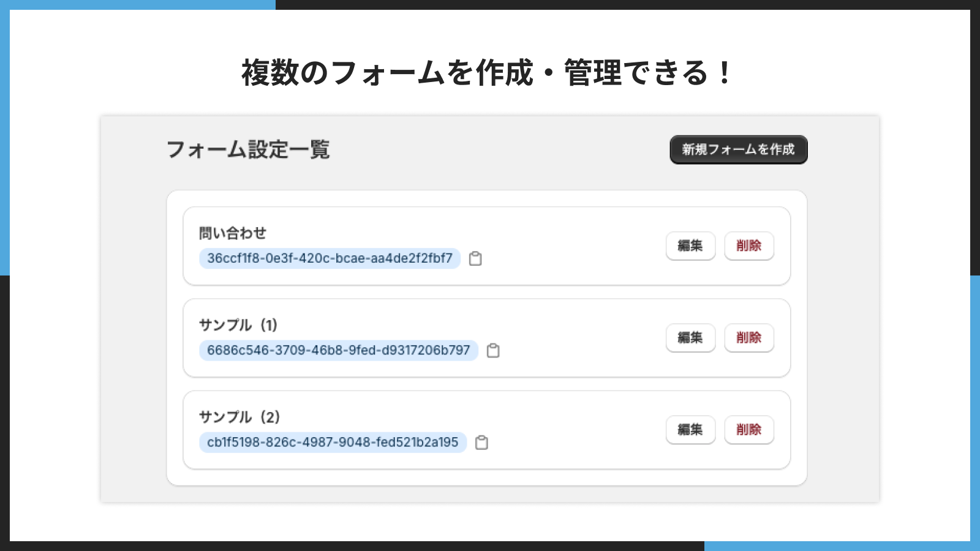This screenshot has height=551, width=980.
Task: Click the 新規フォームを作成 button
Action: 739,149
